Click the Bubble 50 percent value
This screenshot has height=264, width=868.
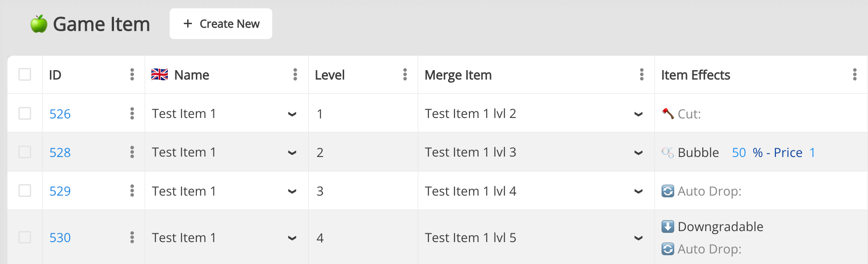point(739,153)
